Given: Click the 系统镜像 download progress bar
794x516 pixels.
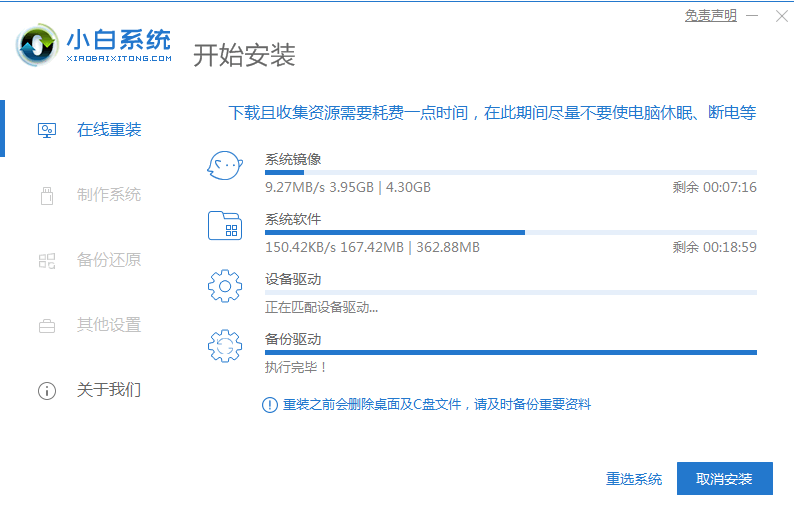Looking at the screenshot, I should (510, 172).
